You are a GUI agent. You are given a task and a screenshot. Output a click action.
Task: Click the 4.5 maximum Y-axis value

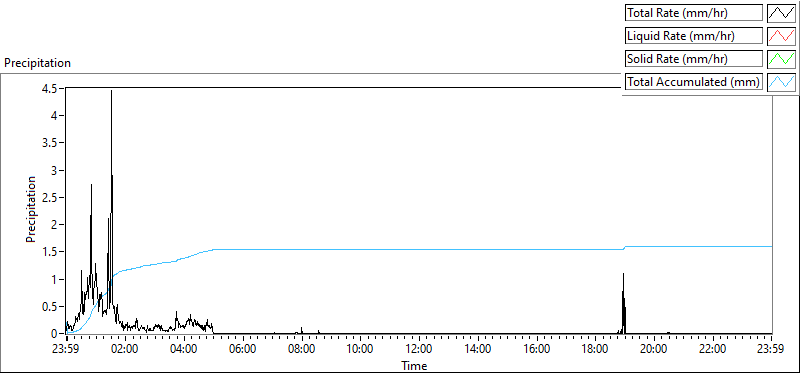(x=53, y=88)
